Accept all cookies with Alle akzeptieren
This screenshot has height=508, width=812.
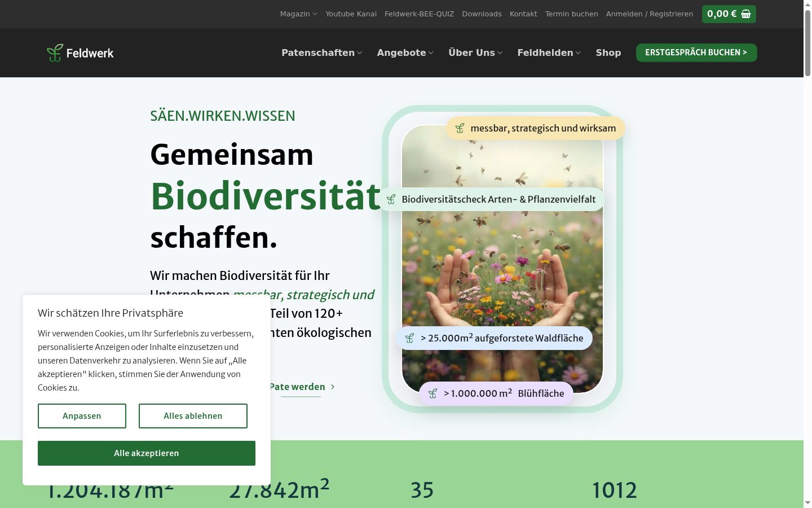tap(147, 453)
